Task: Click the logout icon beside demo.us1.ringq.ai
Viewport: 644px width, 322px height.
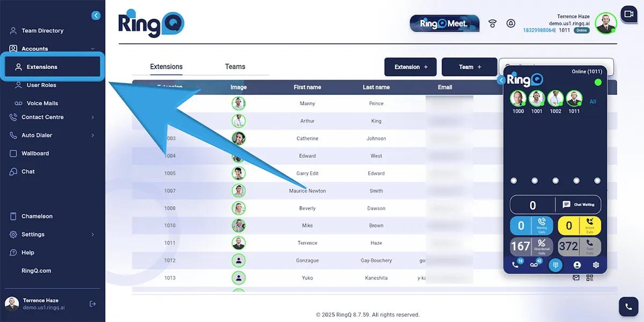Action: (92, 304)
